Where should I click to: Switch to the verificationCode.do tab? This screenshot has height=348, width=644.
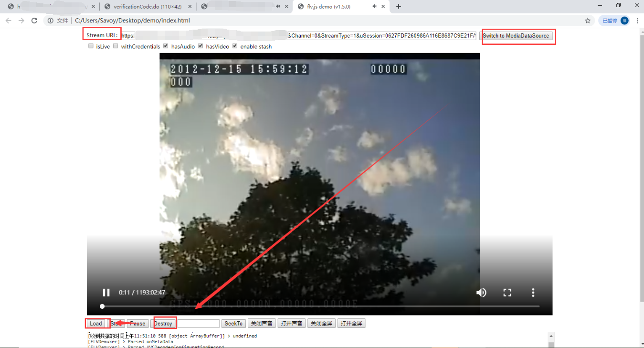[148, 6]
